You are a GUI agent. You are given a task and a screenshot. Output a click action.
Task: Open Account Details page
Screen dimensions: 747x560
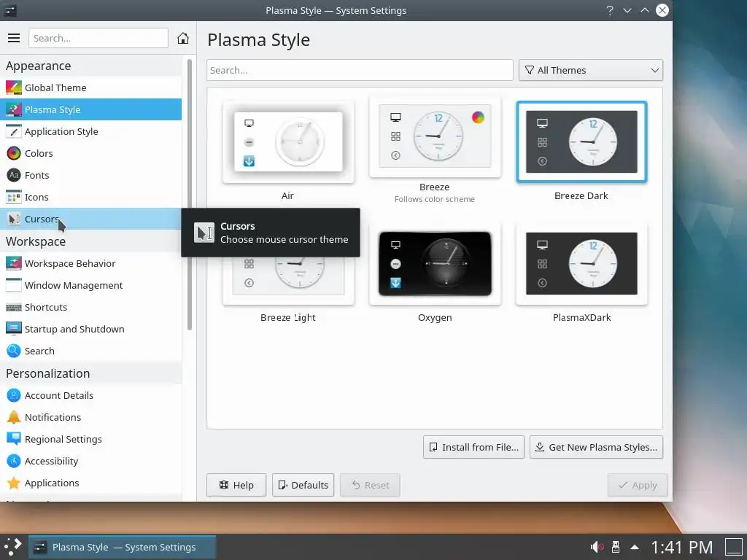pos(90,395)
